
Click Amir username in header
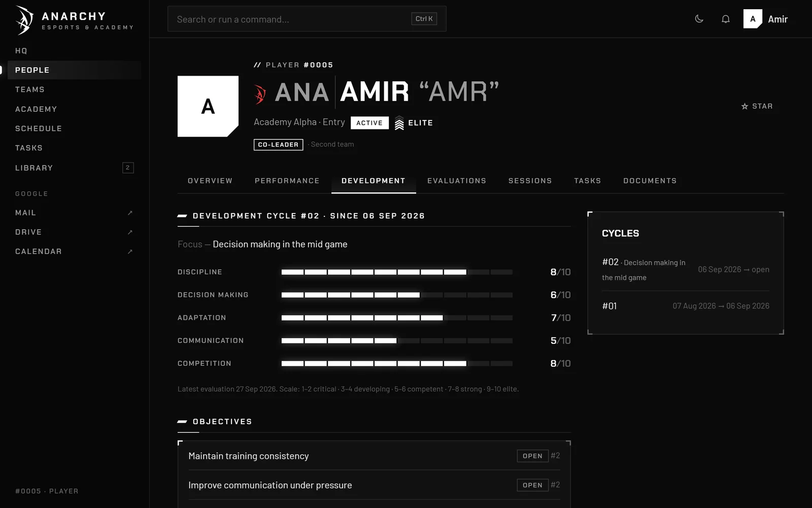click(x=777, y=19)
